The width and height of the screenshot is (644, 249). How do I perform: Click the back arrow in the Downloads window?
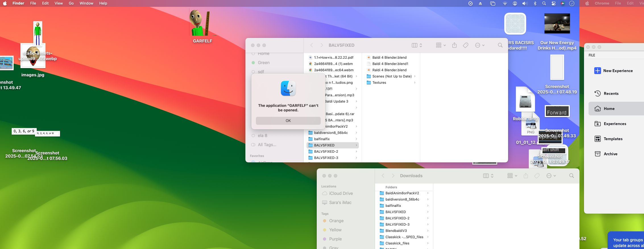[383, 176]
